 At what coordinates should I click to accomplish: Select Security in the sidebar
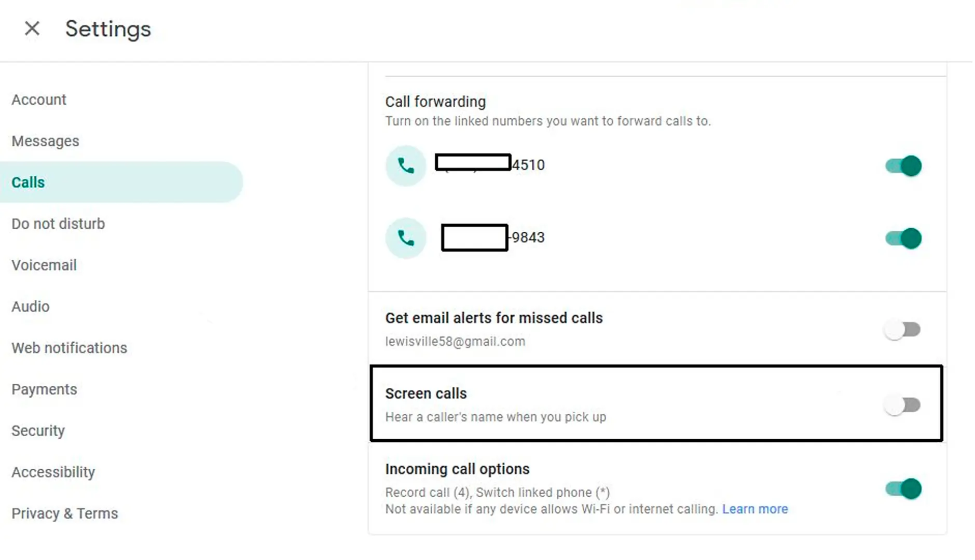coord(38,431)
